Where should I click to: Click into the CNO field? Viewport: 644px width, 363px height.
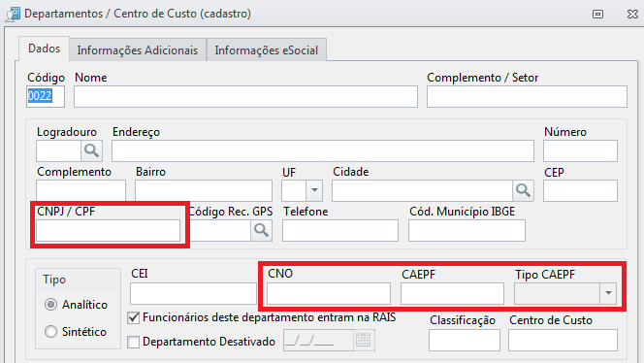point(329,293)
